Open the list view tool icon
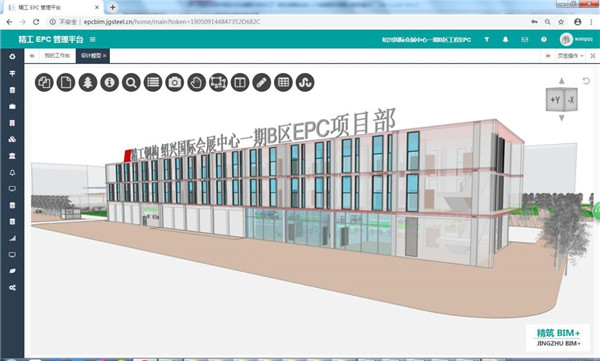This screenshot has width=600, height=361. tap(153, 82)
